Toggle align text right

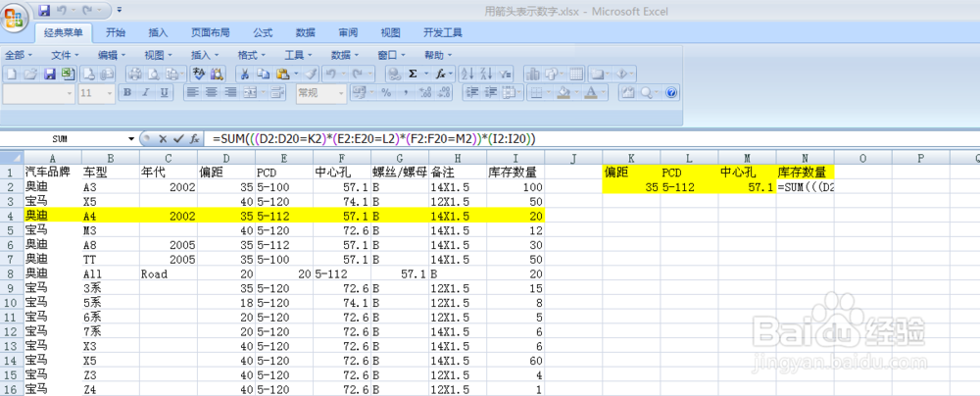coord(230,93)
